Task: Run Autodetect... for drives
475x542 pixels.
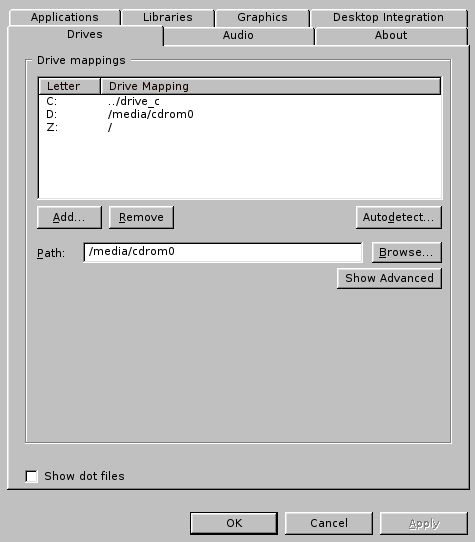Action: coord(399,217)
